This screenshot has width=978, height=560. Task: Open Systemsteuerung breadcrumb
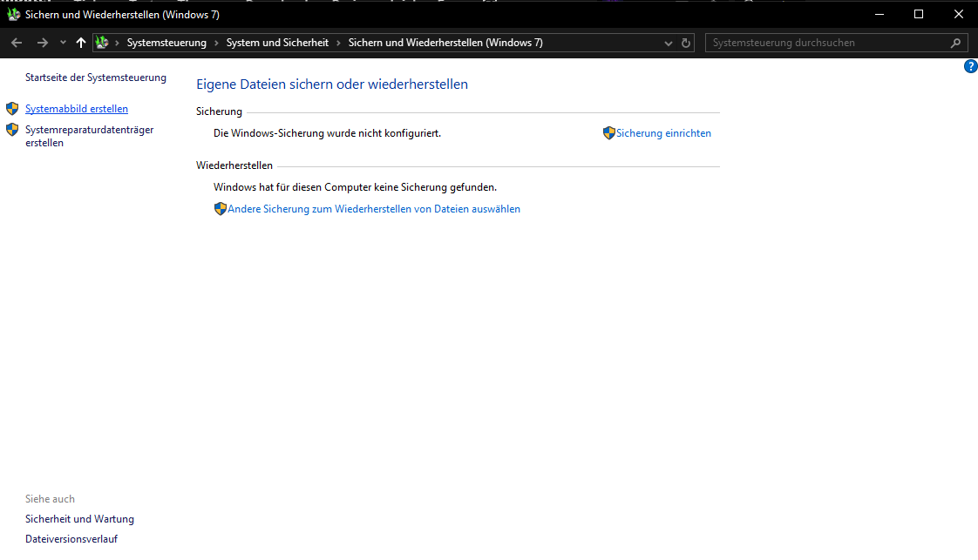166,43
